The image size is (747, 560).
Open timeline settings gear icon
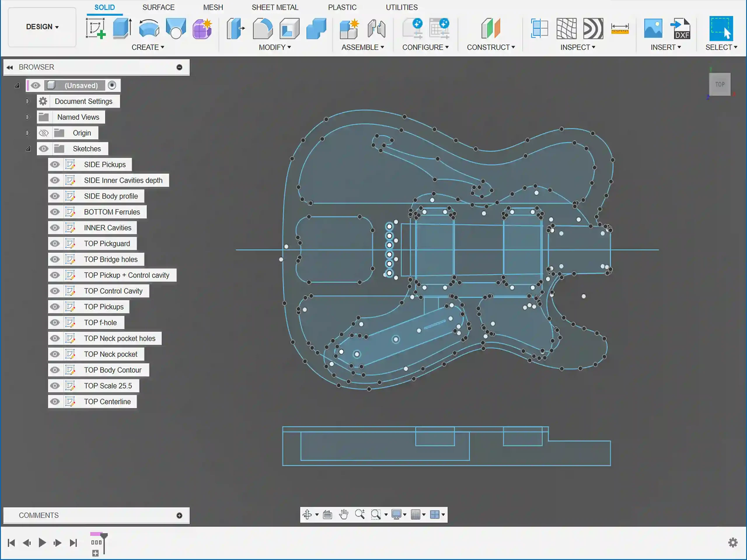pos(733,542)
